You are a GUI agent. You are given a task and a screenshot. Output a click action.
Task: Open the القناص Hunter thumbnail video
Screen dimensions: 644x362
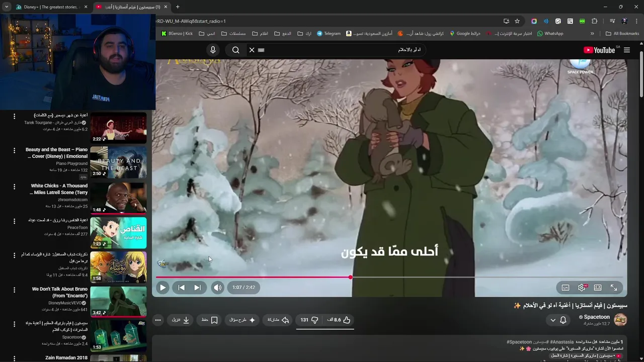pos(118,233)
